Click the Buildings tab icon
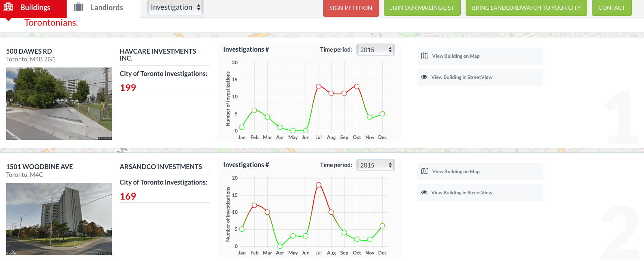The height and width of the screenshot is (261, 644). pyautogui.click(x=8, y=7)
